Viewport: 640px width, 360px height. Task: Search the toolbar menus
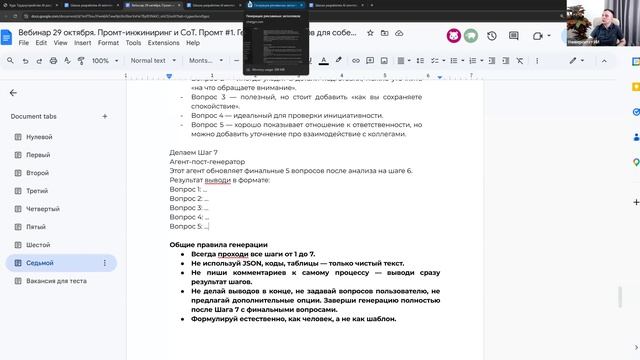point(10,60)
